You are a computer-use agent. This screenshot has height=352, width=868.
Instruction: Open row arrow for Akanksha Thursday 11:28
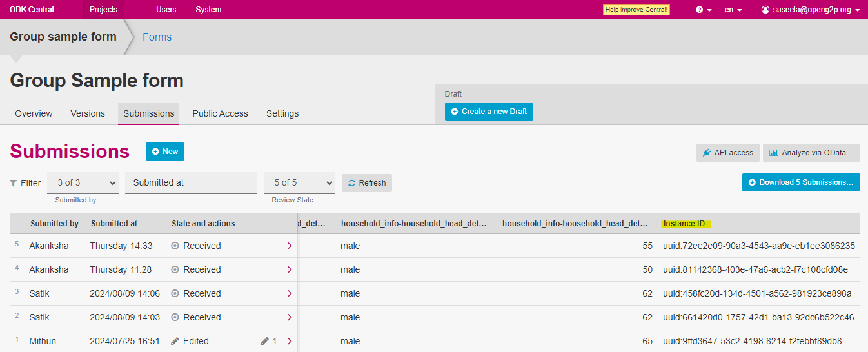(x=289, y=269)
